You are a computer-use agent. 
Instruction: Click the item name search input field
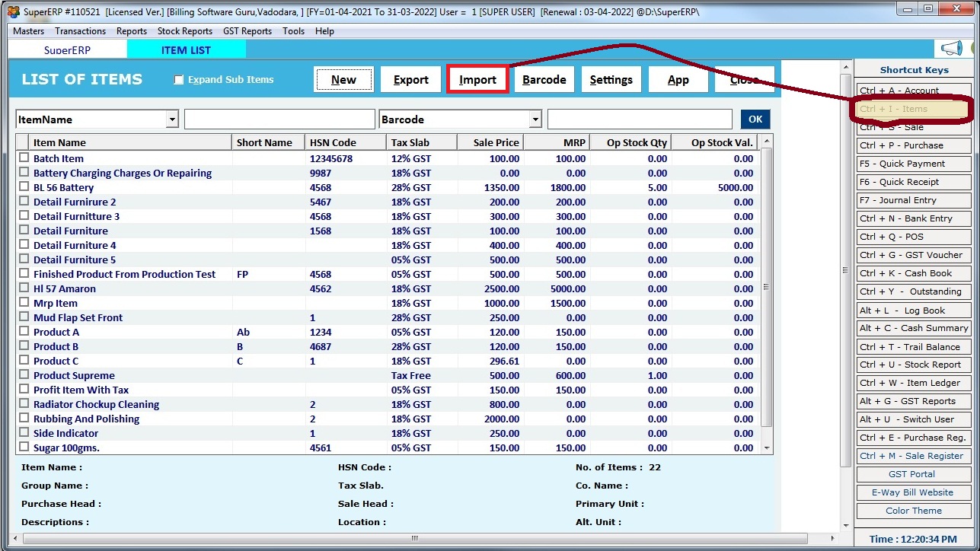[x=279, y=119]
